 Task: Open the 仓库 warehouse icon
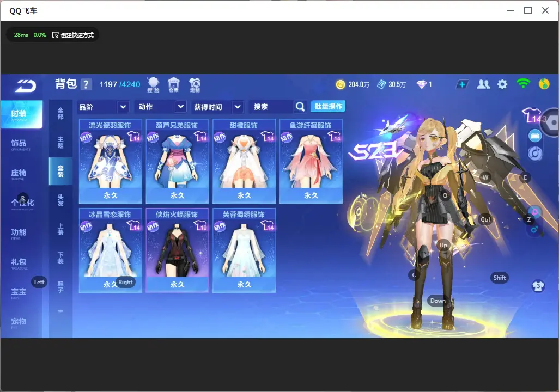click(x=174, y=85)
